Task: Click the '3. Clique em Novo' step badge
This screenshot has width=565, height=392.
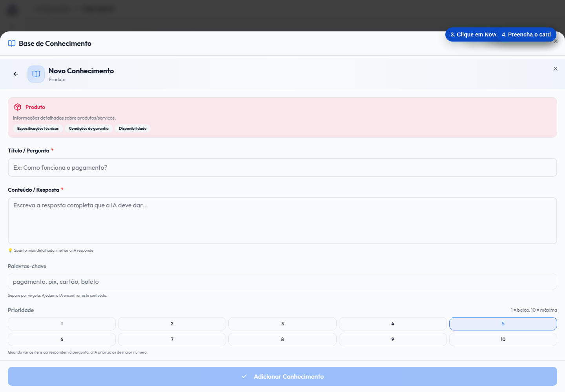Action: tap(471, 34)
